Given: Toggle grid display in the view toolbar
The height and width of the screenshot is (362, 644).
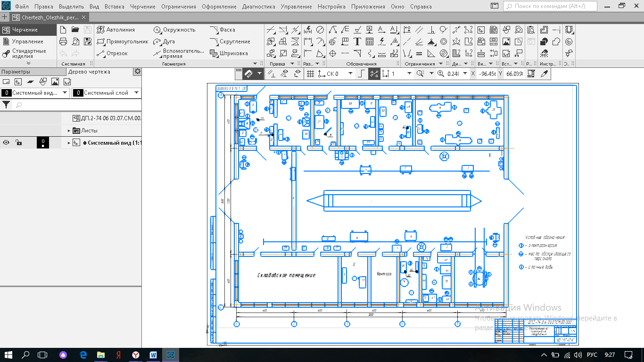Looking at the screenshot, I should pyautogui.click(x=310, y=74).
